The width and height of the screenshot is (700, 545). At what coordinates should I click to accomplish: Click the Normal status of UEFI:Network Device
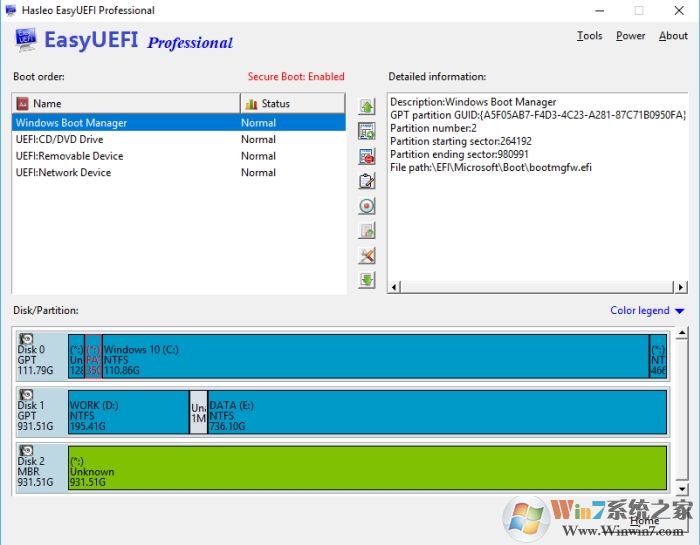pyautogui.click(x=258, y=172)
